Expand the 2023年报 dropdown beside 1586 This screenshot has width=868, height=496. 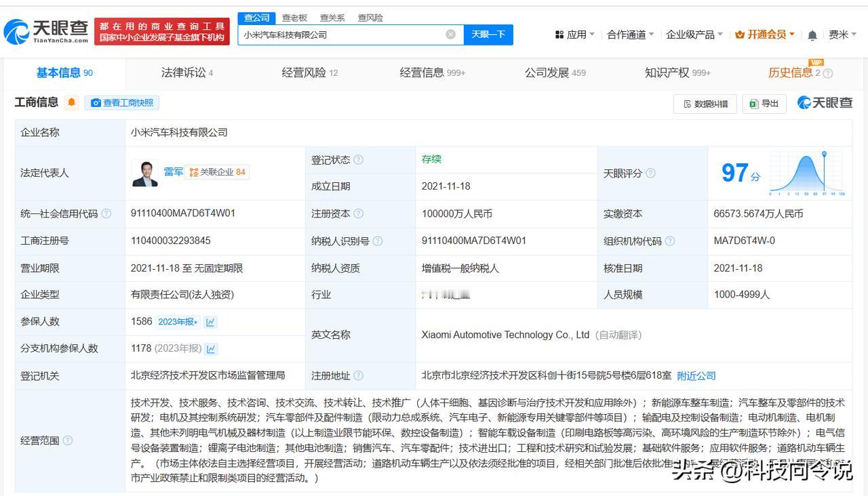(x=178, y=322)
